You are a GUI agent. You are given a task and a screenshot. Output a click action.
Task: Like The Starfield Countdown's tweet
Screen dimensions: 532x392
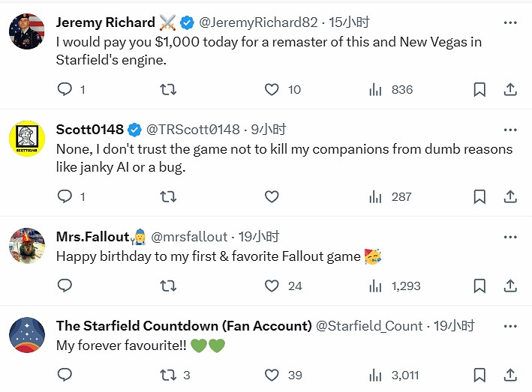point(272,375)
